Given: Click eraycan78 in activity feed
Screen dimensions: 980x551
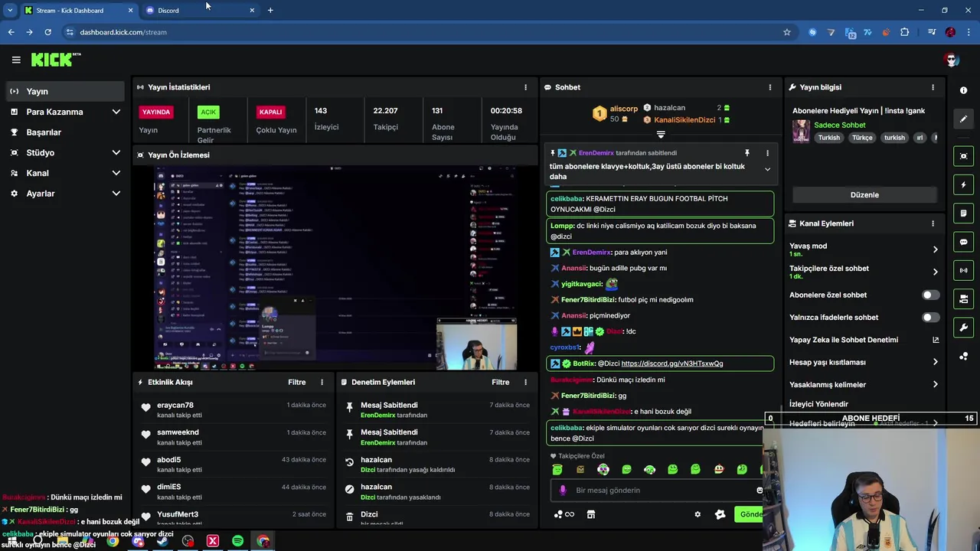Looking at the screenshot, I should point(175,406).
